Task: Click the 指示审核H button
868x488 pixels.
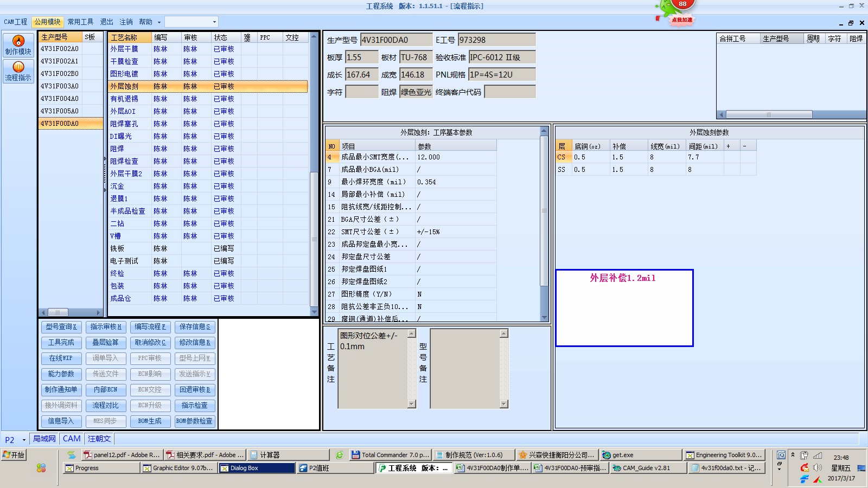Action: [106, 327]
